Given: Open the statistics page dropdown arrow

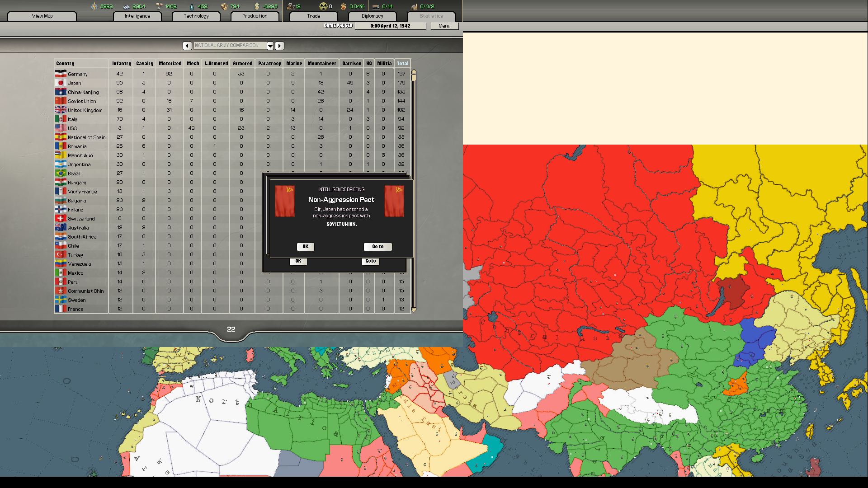Looking at the screenshot, I should click(270, 46).
